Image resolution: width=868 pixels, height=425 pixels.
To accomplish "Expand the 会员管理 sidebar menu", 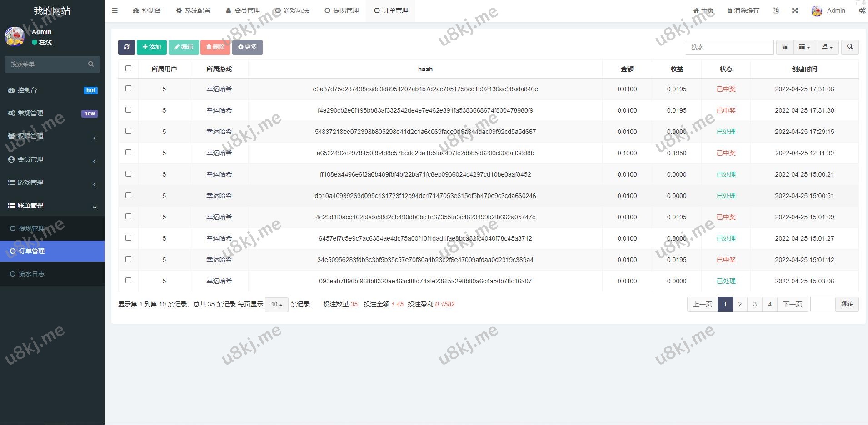I will click(x=52, y=159).
